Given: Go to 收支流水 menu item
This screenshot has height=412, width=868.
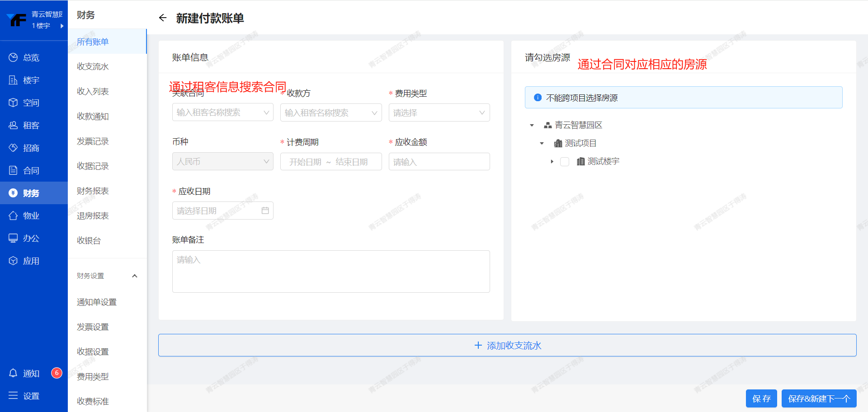Looking at the screenshot, I should point(93,66).
